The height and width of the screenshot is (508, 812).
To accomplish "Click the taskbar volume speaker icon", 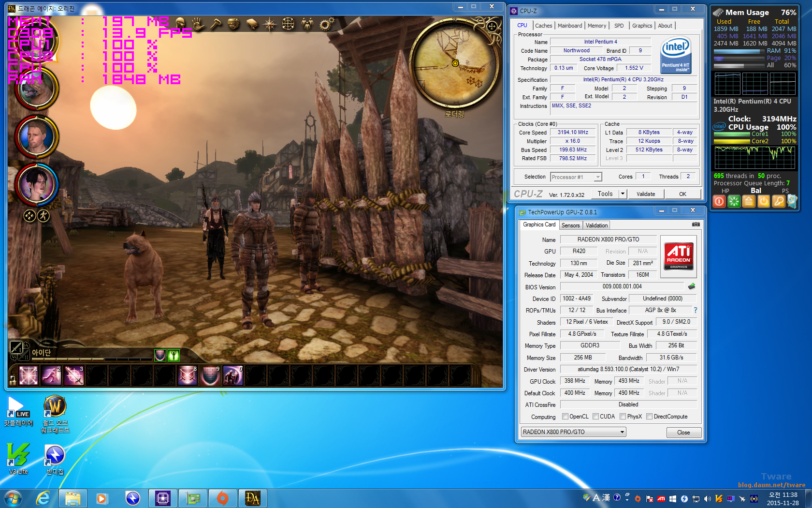I will (707, 498).
